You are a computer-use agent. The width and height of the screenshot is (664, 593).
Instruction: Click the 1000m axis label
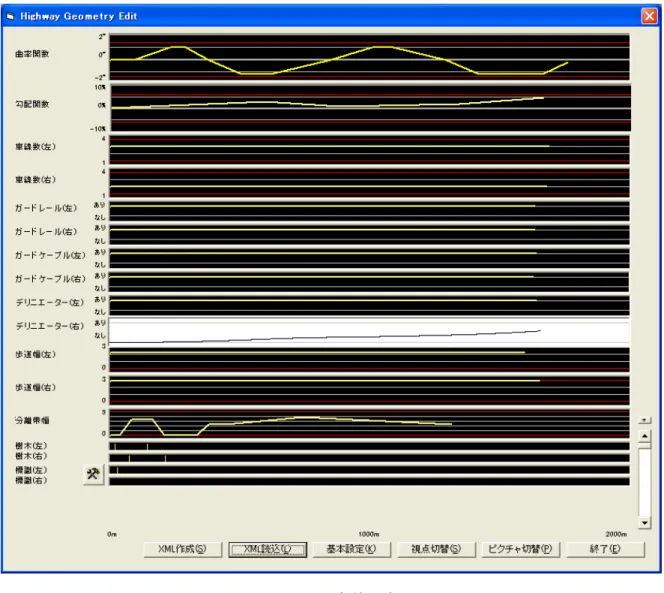pyautogui.click(x=369, y=534)
